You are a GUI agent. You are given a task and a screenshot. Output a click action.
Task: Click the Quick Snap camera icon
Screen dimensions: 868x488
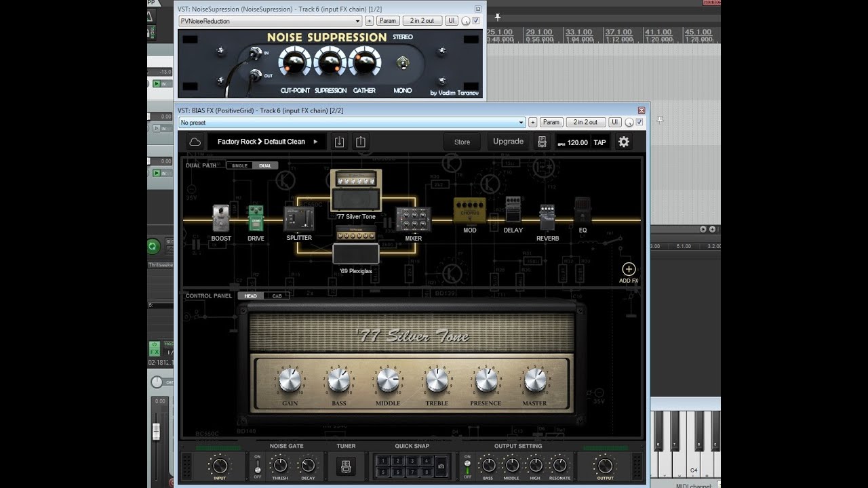pos(441,466)
